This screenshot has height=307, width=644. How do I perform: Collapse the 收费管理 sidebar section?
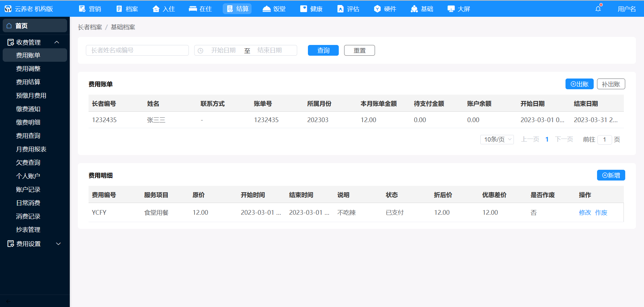point(57,42)
